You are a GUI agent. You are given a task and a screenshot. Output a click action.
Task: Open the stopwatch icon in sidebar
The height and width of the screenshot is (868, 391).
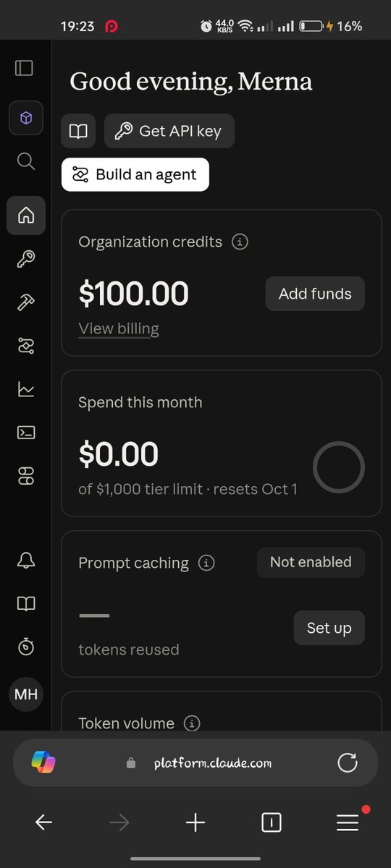click(26, 647)
